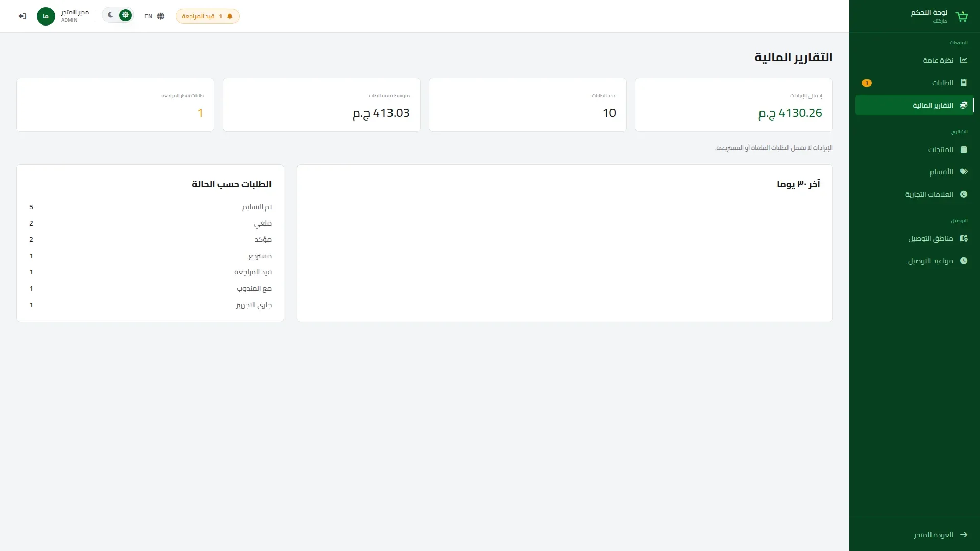This screenshot has width=980, height=551.
Task: Click the delivery slots clock icon
Action: [964, 261]
